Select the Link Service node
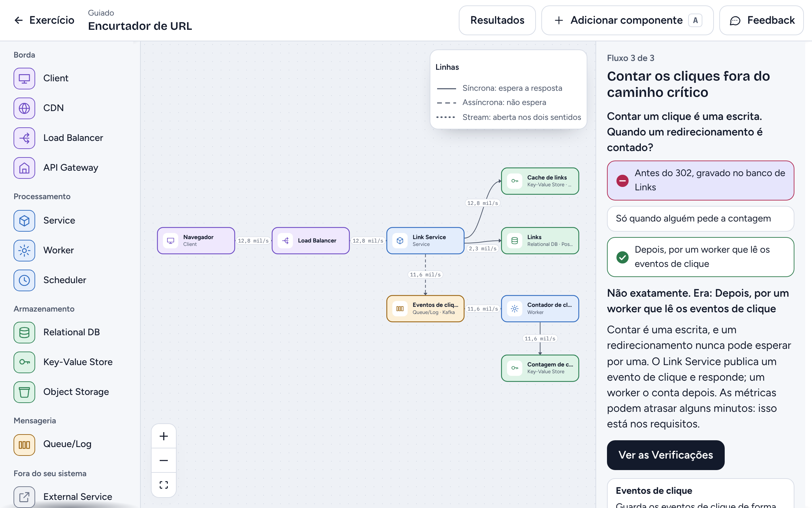 [x=425, y=240]
